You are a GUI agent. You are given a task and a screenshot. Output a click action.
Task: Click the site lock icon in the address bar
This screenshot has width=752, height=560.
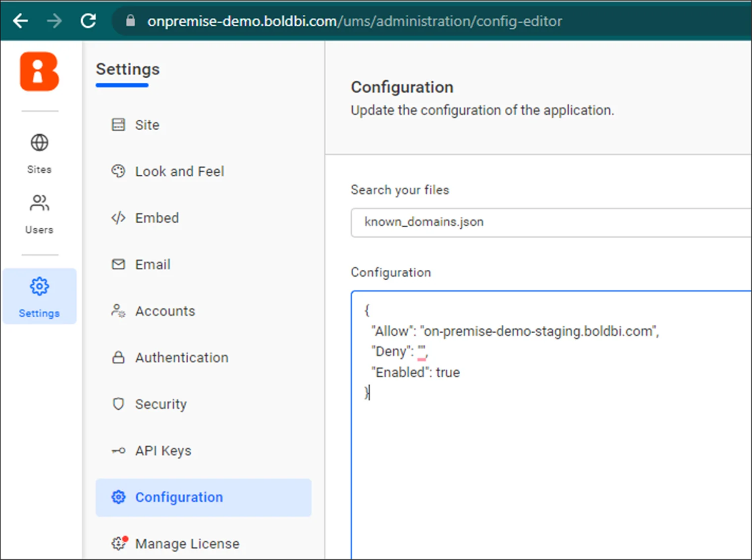point(130,21)
